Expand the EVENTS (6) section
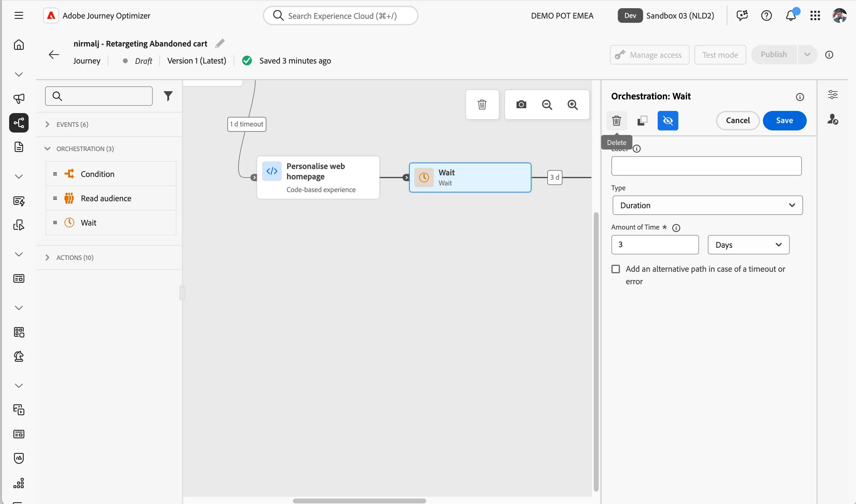The image size is (856, 504). click(x=109, y=124)
